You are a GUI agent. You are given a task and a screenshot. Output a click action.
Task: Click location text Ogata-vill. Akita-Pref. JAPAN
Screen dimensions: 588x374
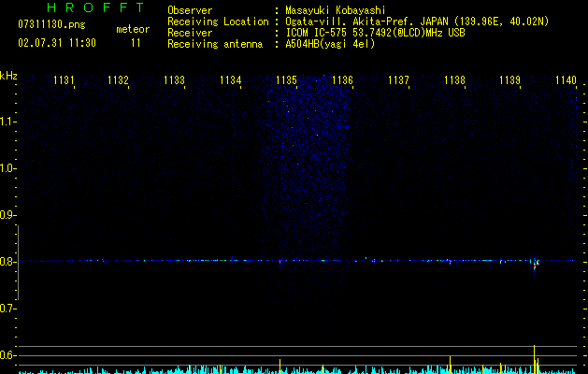point(366,22)
